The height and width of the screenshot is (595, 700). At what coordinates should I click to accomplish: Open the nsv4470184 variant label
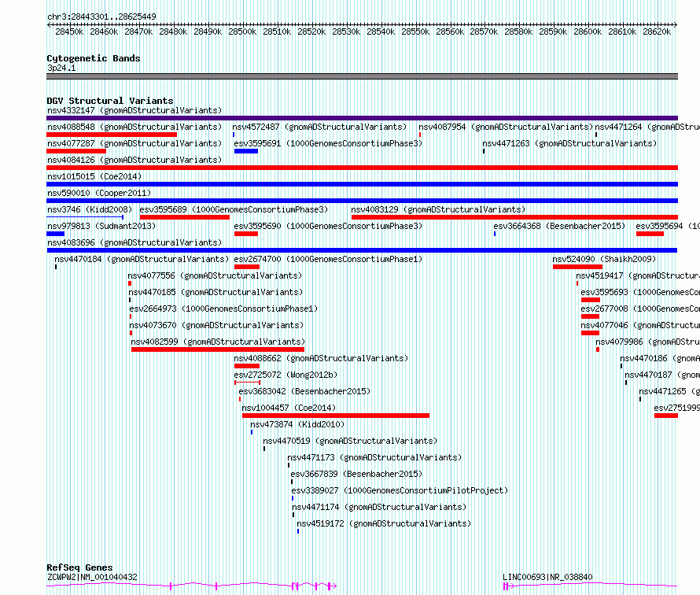click(x=142, y=259)
